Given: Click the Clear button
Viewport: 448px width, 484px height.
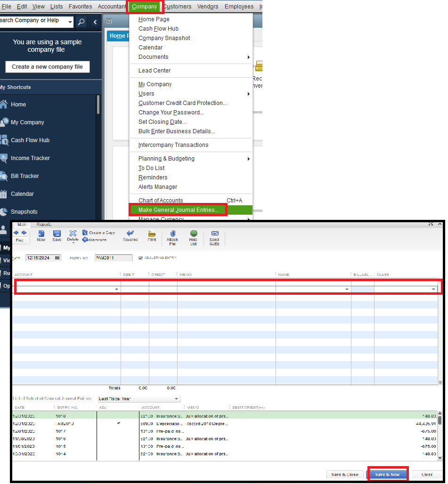Looking at the screenshot, I should (x=427, y=475).
